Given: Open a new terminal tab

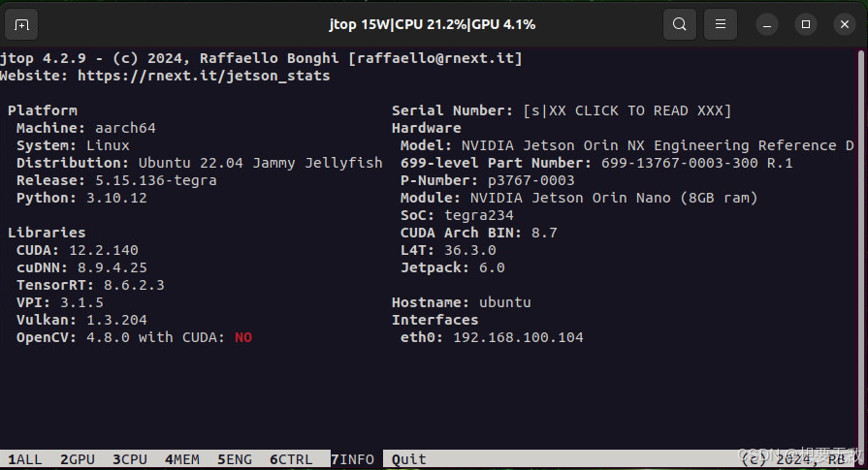Looking at the screenshot, I should coord(21,25).
